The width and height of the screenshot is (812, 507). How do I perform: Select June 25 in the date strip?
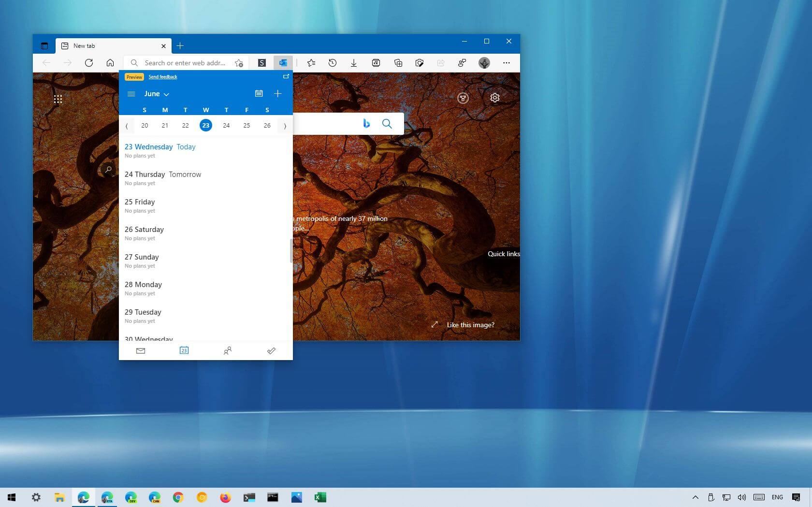click(x=246, y=125)
